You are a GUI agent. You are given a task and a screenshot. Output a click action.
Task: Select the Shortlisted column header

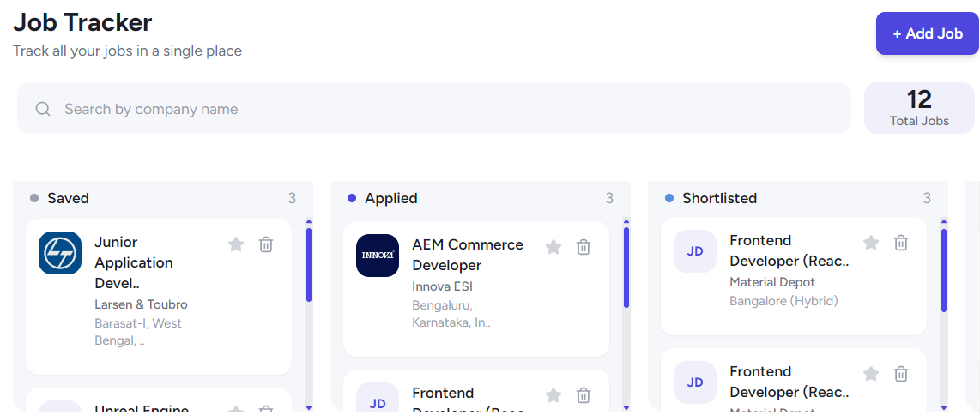pos(719,198)
